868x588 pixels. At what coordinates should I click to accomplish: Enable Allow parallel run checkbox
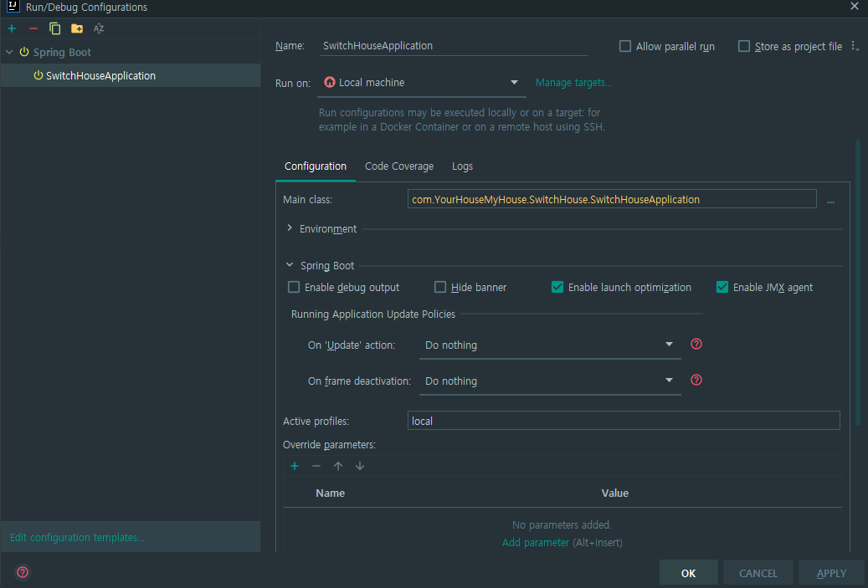[625, 46]
